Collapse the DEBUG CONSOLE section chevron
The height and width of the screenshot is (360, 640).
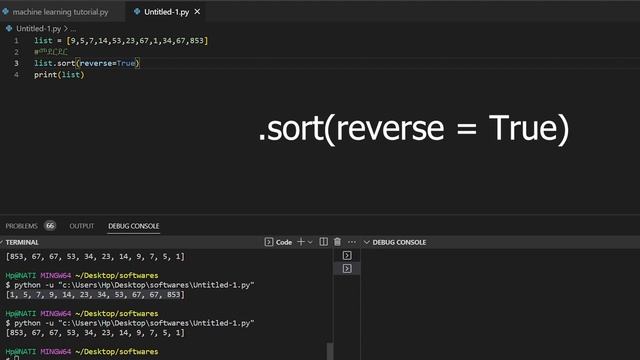coord(367,242)
